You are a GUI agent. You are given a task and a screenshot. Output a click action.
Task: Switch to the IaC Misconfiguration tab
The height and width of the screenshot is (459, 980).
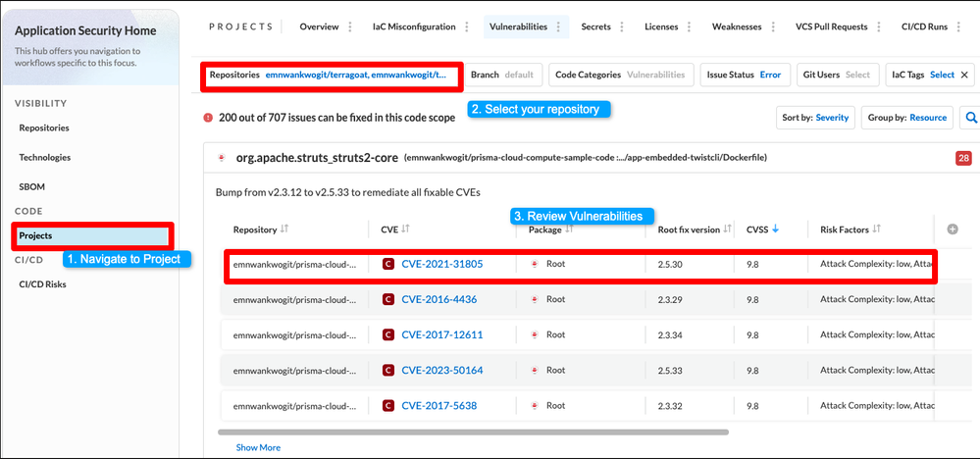414,26
